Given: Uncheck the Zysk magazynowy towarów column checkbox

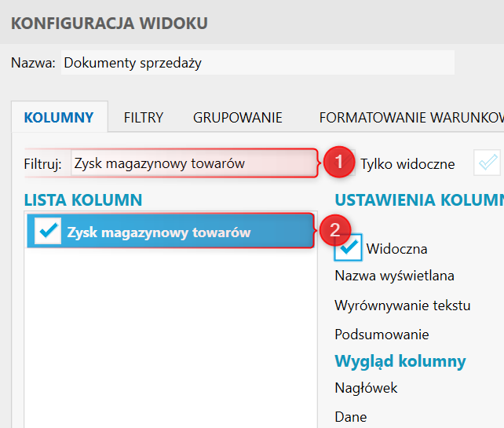Looking at the screenshot, I should point(48,231).
